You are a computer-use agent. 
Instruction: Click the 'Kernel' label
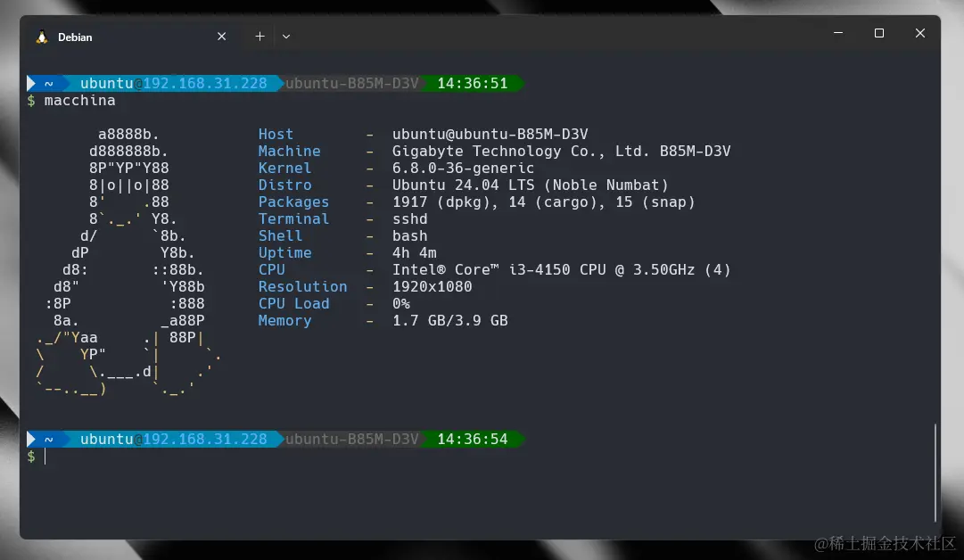[284, 168]
